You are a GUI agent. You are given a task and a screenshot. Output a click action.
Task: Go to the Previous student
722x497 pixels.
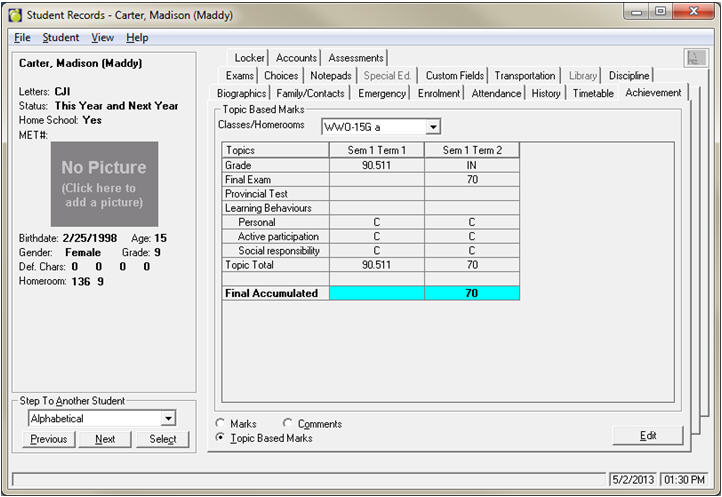tap(48, 439)
